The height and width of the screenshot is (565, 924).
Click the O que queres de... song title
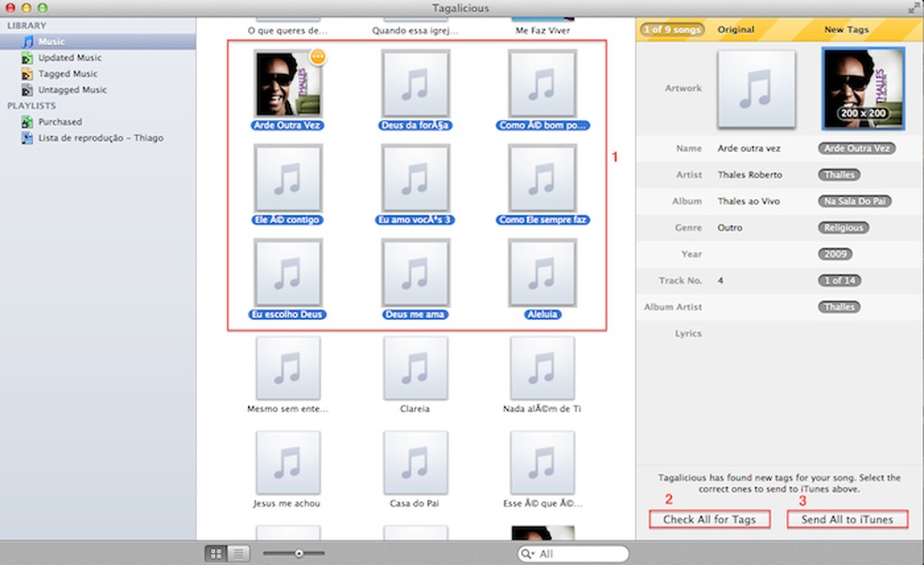tap(287, 31)
